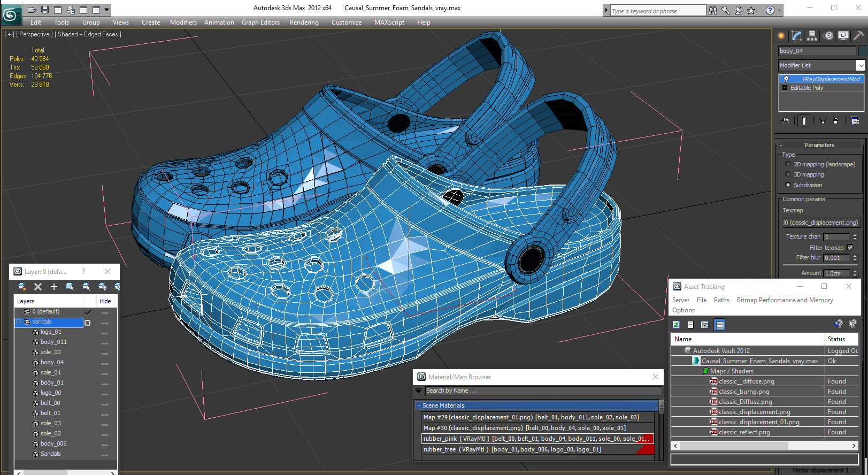This screenshot has height=475, width=868.
Task: Expand the search field's arrow in the title bar
Action: pyautogui.click(x=606, y=10)
